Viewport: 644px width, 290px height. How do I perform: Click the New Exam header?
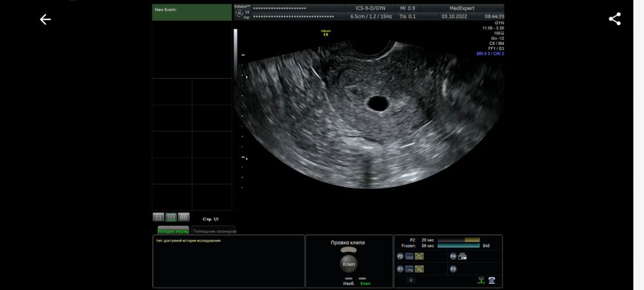(x=192, y=12)
